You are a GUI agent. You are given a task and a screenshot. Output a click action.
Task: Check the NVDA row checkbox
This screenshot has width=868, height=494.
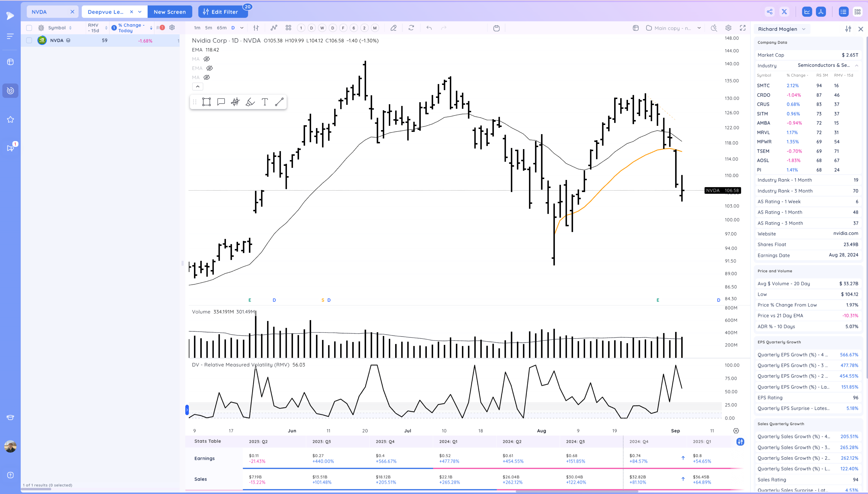coord(29,40)
